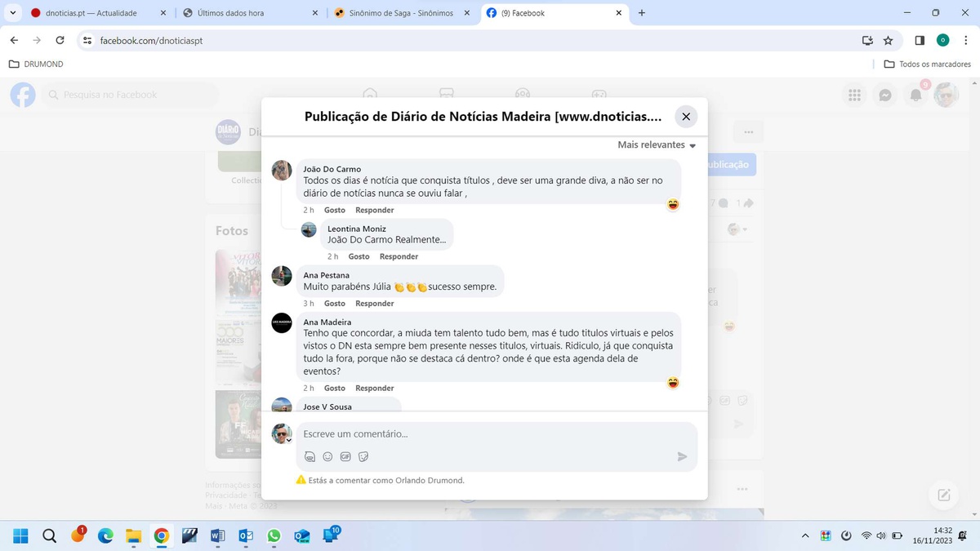Click the emoji icon in comment box
The image size is (980, 551).
(x=327, y=457)
